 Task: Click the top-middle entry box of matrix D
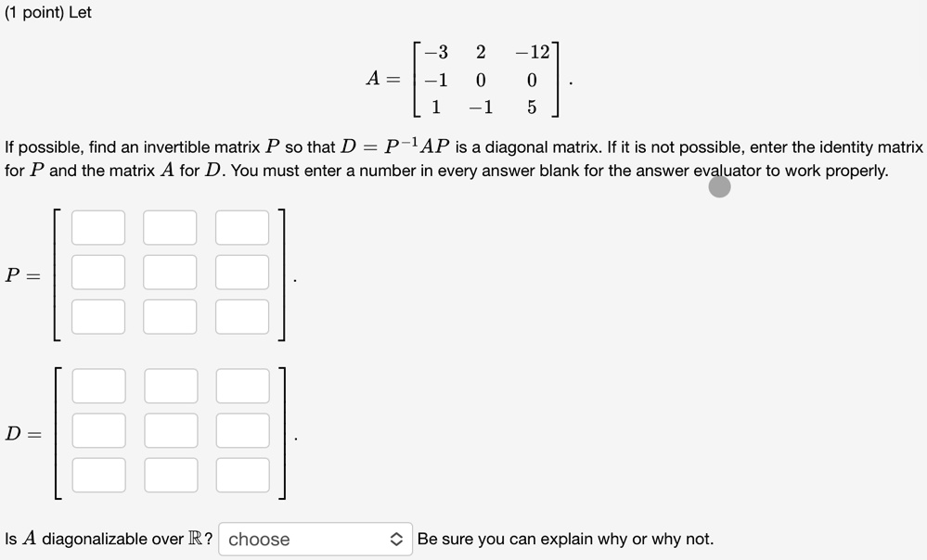coord(170,386)
